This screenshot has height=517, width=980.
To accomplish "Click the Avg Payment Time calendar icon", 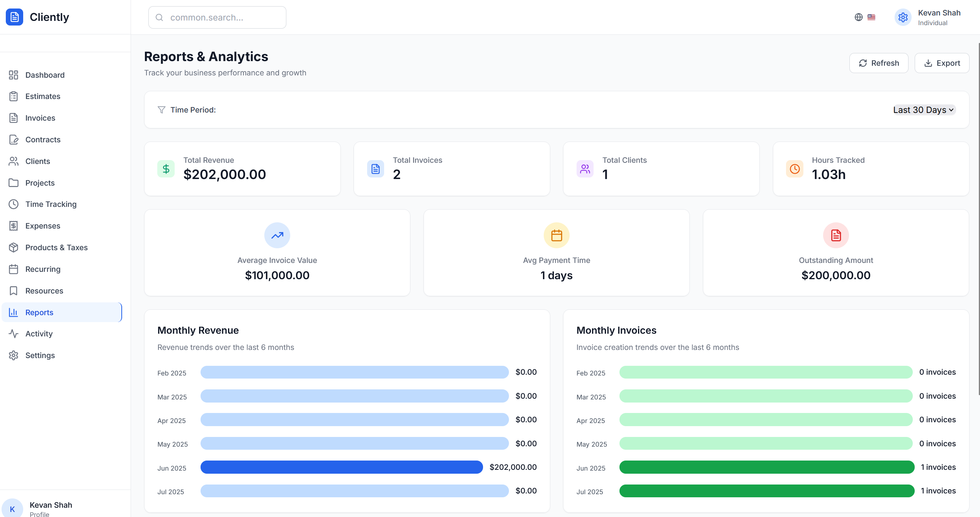I will [556, 235].
